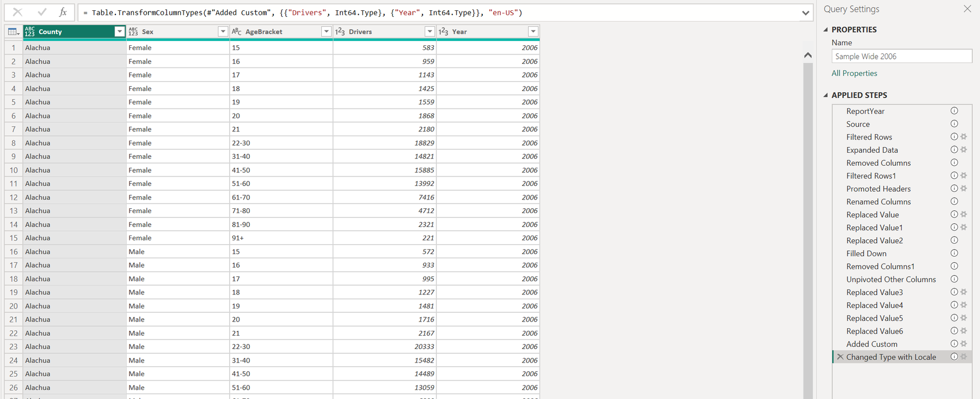This screenshot has width=980, height=399.
Task: Click the scroll up arrow of the data grid
Action: pyautogui.click(x=808, y=55)
